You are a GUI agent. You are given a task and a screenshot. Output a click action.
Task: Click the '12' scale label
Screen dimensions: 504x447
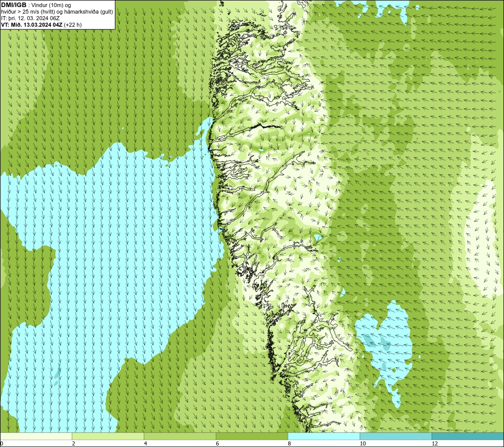point(435,443)
